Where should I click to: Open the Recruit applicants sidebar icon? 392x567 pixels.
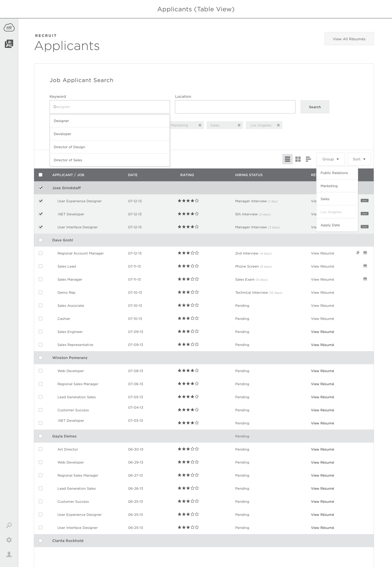coord(9,44)
